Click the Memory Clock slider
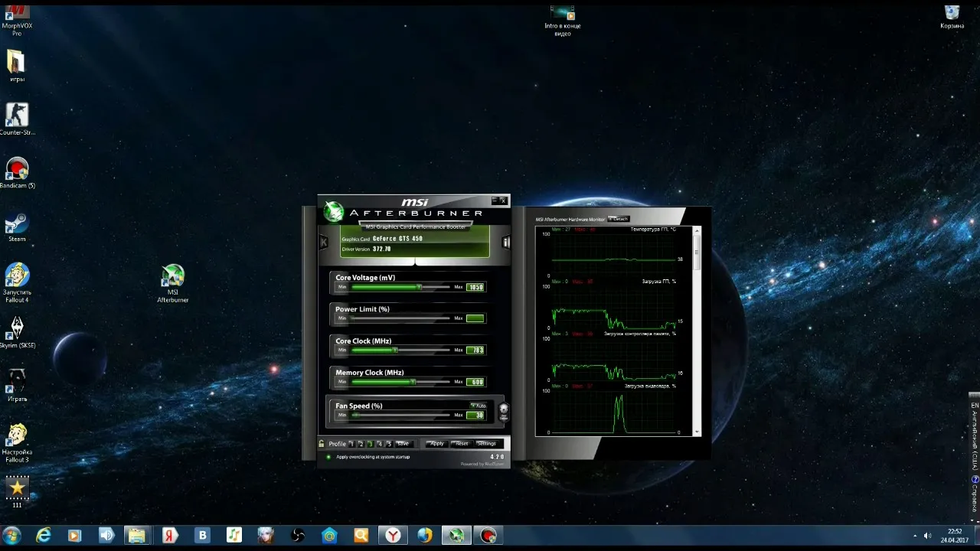Screen dimensions: 980x551 pos(400,382)
